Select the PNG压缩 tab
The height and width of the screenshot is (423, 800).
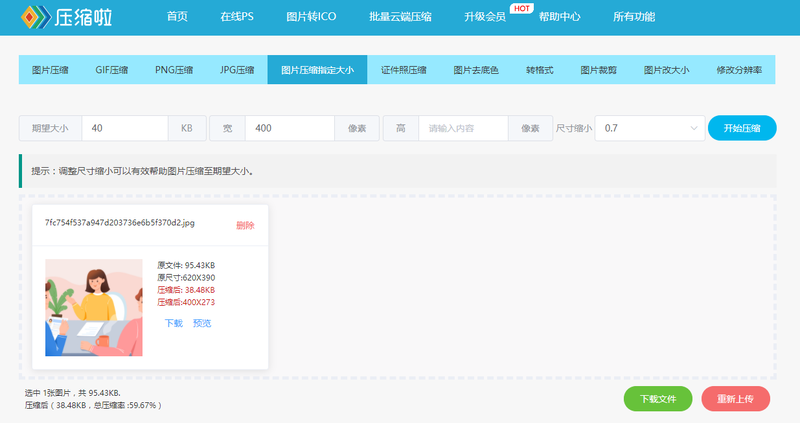coord(174,70)
